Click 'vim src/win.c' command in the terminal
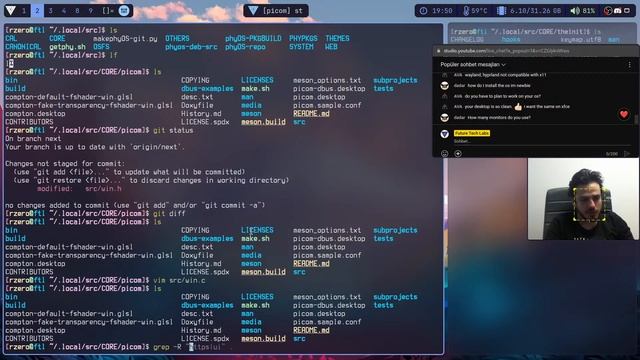This screenshot has height=360, width=640. (179, 280)
